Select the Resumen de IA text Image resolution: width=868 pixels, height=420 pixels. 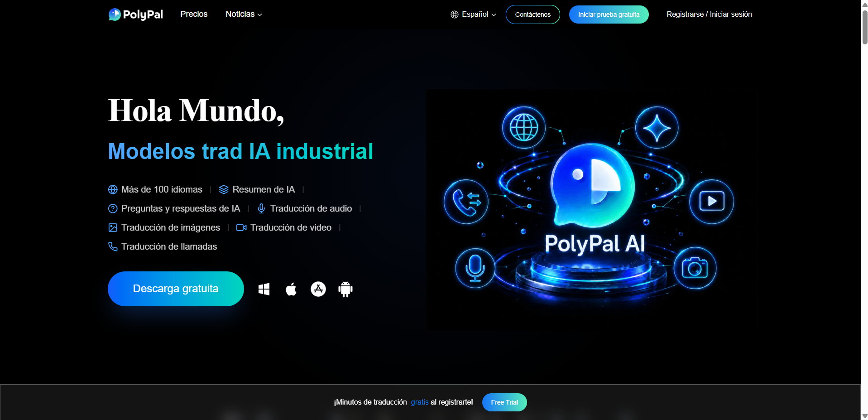coord(264,189)
